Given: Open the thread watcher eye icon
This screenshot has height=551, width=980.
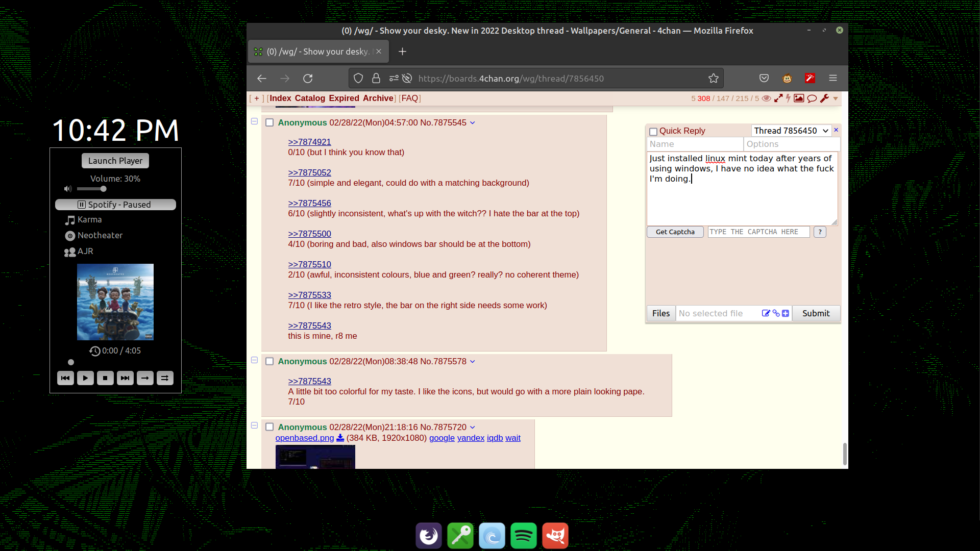Looking at the screenshot, I should tap(766, 98).
